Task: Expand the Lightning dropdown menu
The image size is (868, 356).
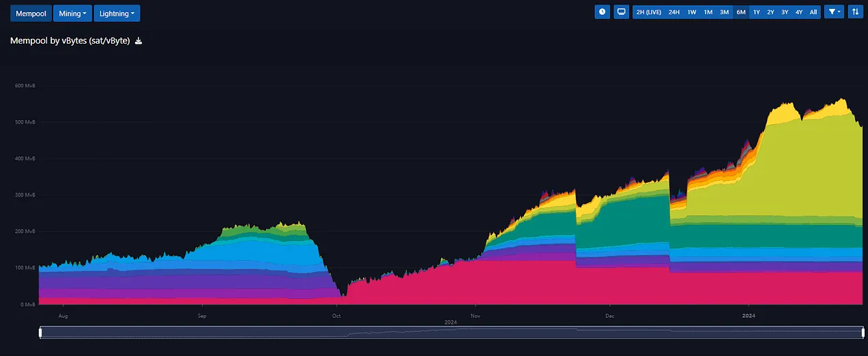Action: coord(115,13)
